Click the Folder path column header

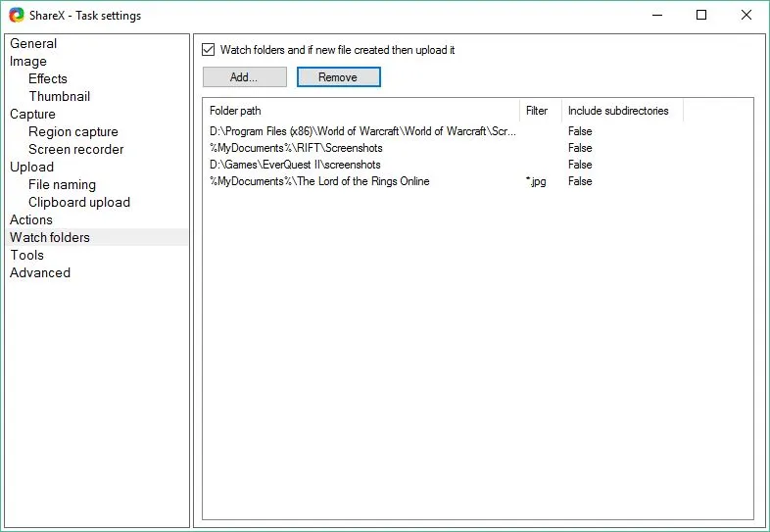point(361,111)
